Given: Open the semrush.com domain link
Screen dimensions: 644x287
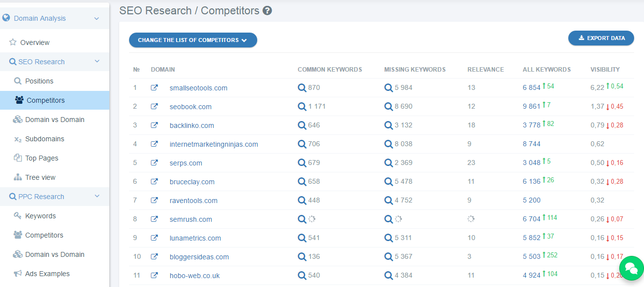Looking at the screenshot, I should [191, 219].
